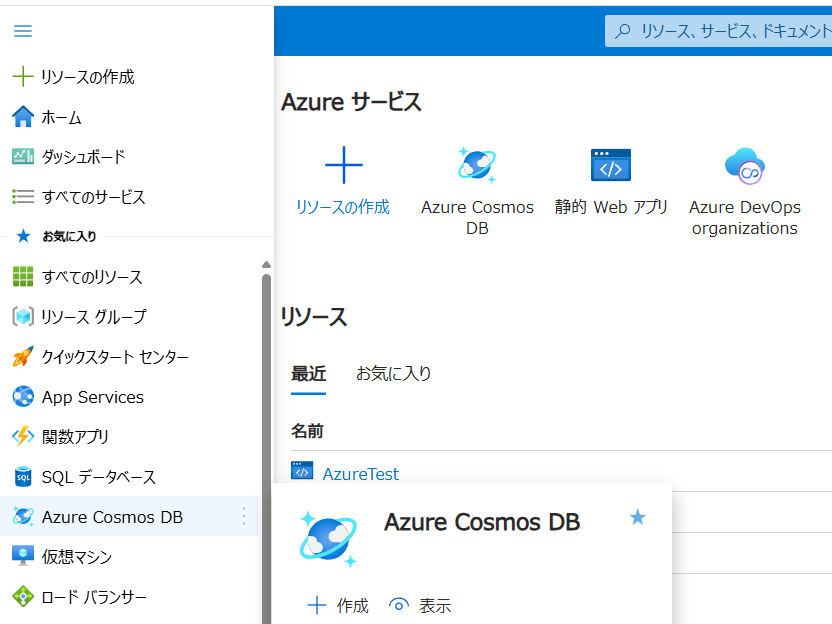Switch to the お気に入り resources tab
The width and height of the screenshot is (832, 624).
pyautogui.click(x=393, y=374)
